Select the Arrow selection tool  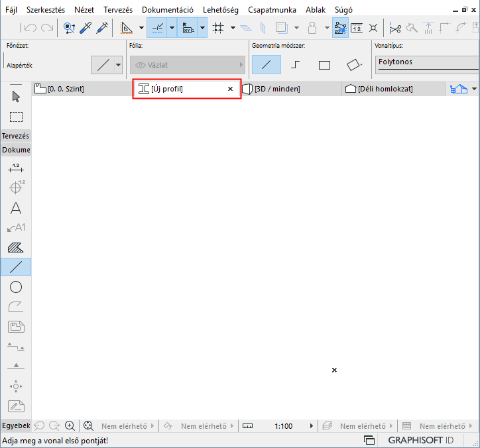coord(16,97)
